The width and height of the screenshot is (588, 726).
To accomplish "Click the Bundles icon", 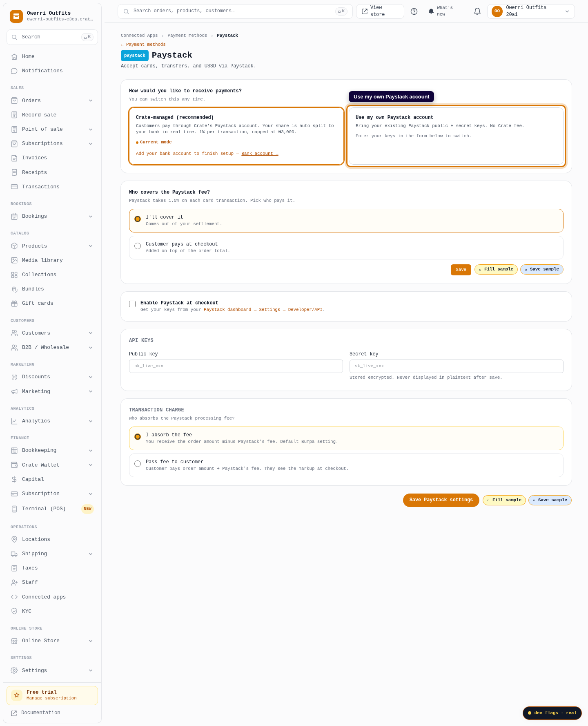I will pos(14,289).
